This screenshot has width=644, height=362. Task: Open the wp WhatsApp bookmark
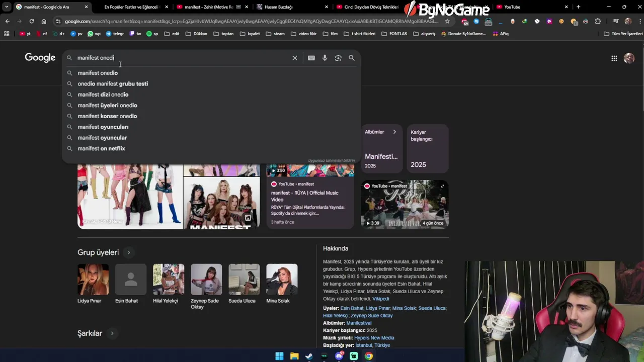[x=94, y=34]
